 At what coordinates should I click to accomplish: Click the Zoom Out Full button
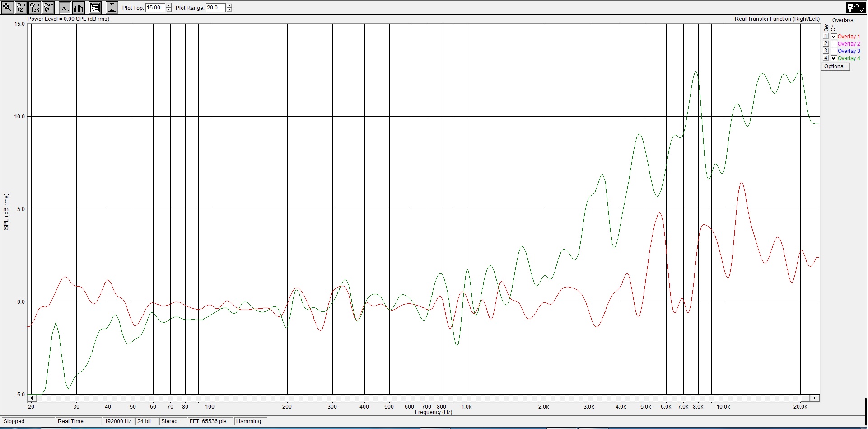(x=48, y=8)
